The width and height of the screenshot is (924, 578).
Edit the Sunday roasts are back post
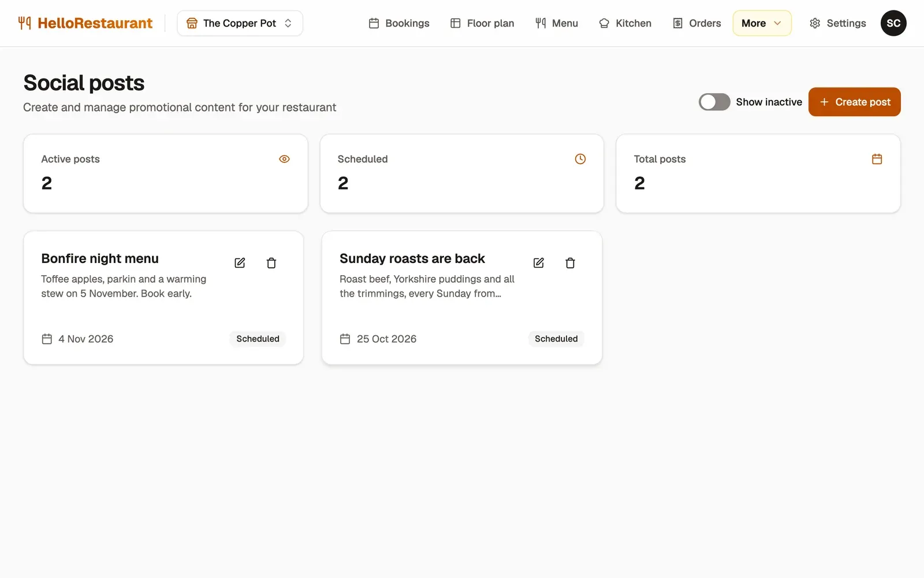[538, 263]
